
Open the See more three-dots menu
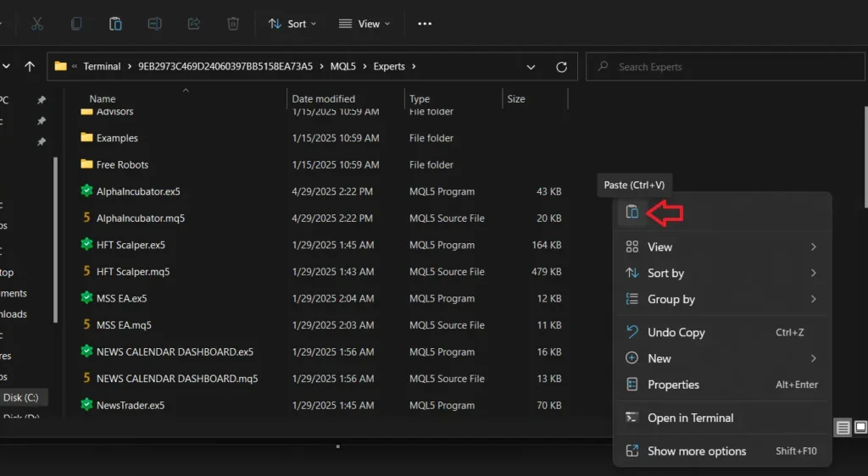click(x=425, y=24)
